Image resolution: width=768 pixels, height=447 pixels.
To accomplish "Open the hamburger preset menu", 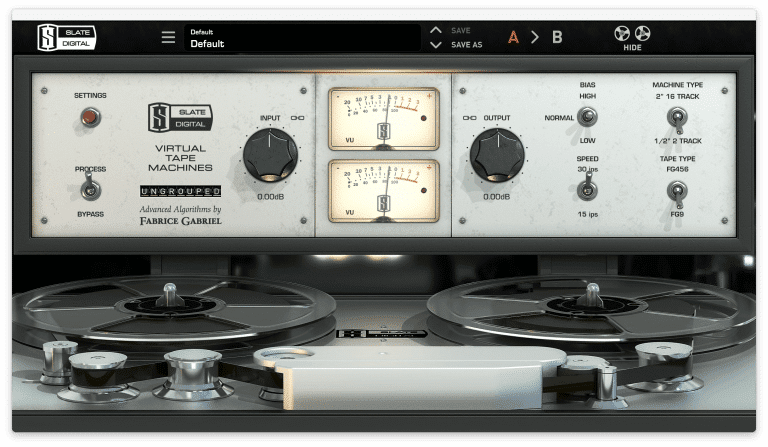I will (168, 37).
